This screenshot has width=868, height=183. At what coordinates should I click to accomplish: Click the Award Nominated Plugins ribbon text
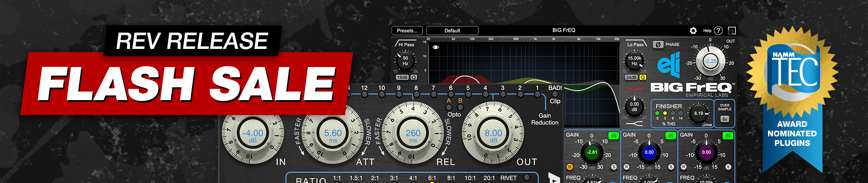pos(792,134)
